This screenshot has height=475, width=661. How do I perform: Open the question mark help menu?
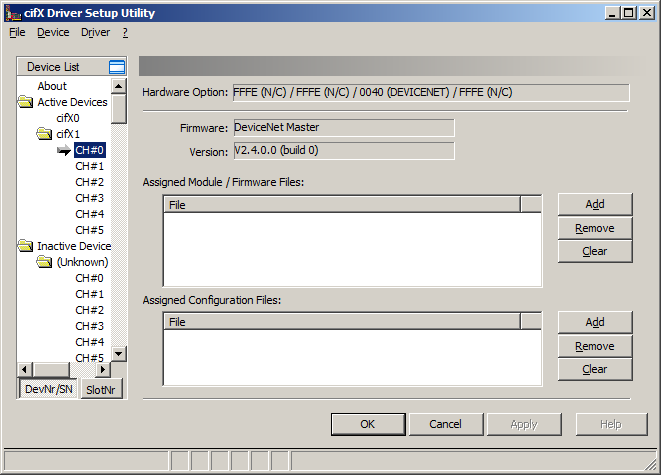(x=125, y=32)
